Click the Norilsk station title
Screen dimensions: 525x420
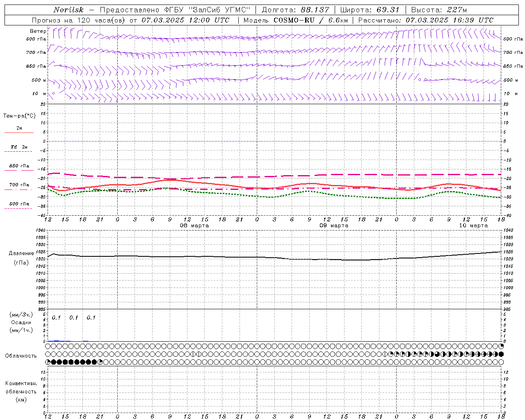point(68,10)
